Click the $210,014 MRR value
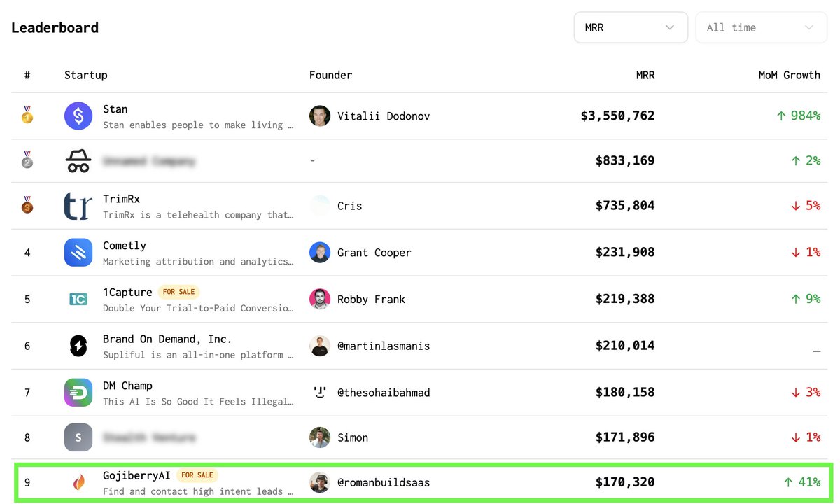The width and height of the screenshot is (840, 504). point(625,345)
